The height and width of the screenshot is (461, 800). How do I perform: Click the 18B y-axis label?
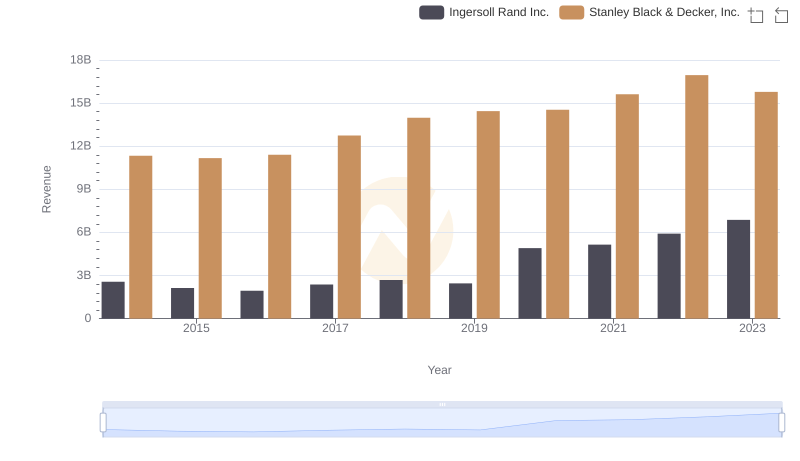click(x=81, y=60)
